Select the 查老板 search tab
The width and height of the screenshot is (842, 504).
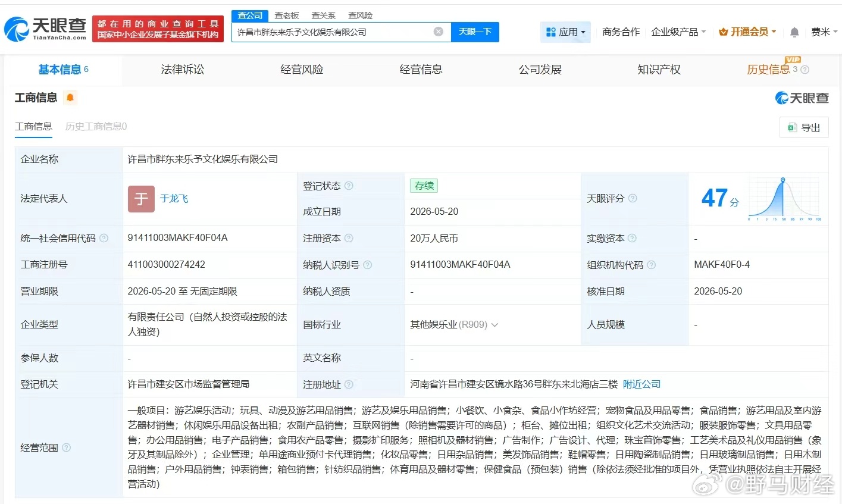287,15
